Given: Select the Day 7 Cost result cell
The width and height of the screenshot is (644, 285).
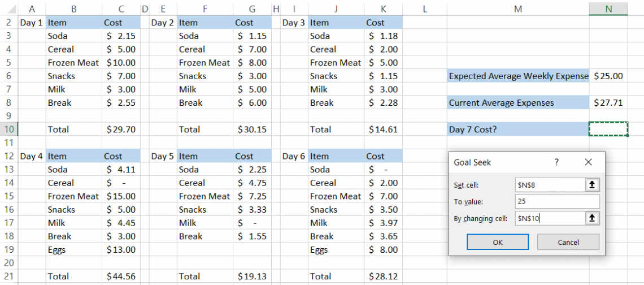Looking at the screenshot, I should [x=608, y=129].
